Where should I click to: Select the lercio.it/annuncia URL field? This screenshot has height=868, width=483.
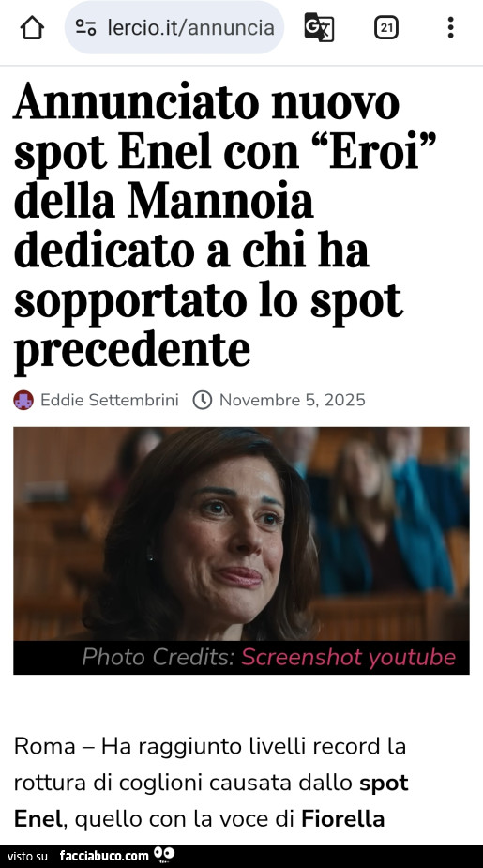[174, 27]
